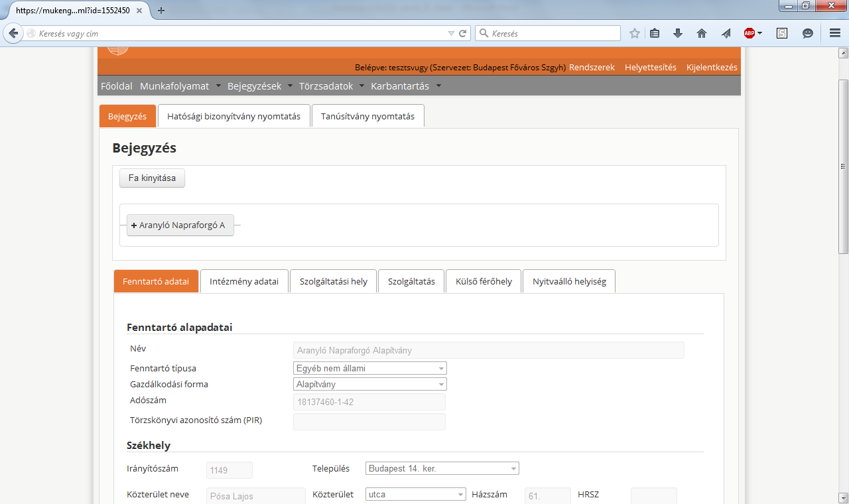Reload page using refresh icon

tap(464, 33)
